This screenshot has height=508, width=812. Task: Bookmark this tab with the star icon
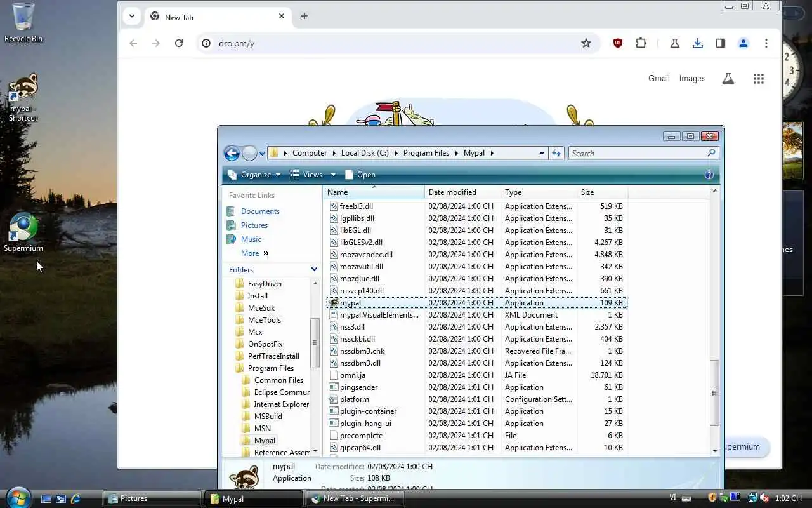point(586,43)
